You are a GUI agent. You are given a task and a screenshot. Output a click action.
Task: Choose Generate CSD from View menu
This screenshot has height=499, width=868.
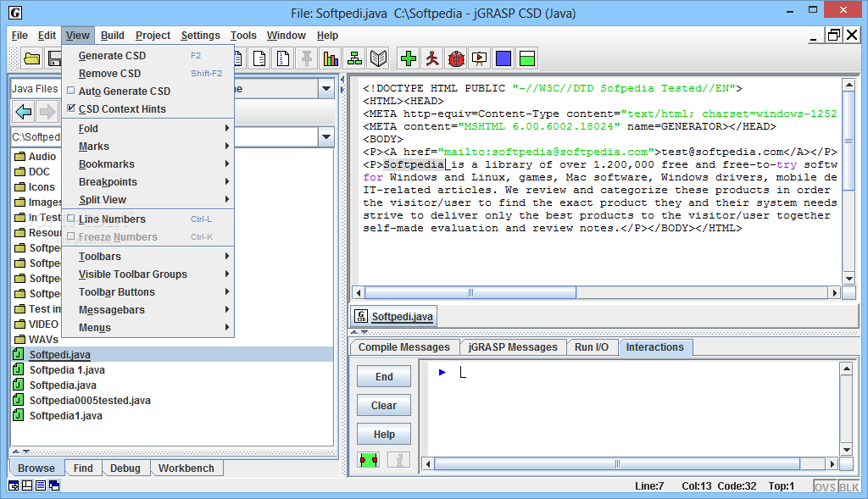(148, 55)
